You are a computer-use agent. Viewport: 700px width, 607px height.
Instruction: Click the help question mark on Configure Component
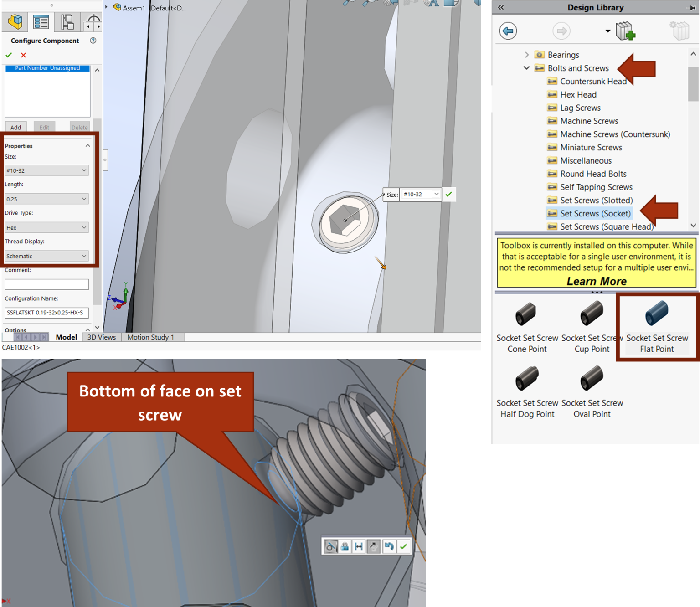click(93, 41)
